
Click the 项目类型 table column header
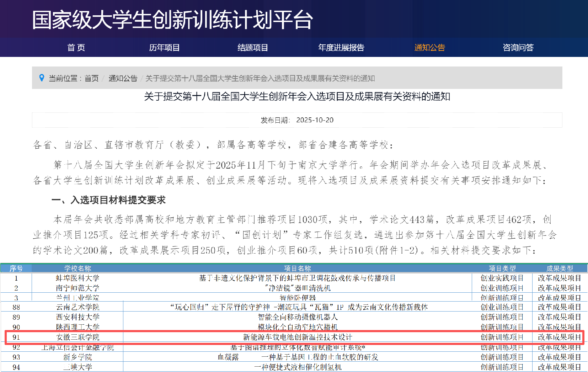tap(502, 269)
